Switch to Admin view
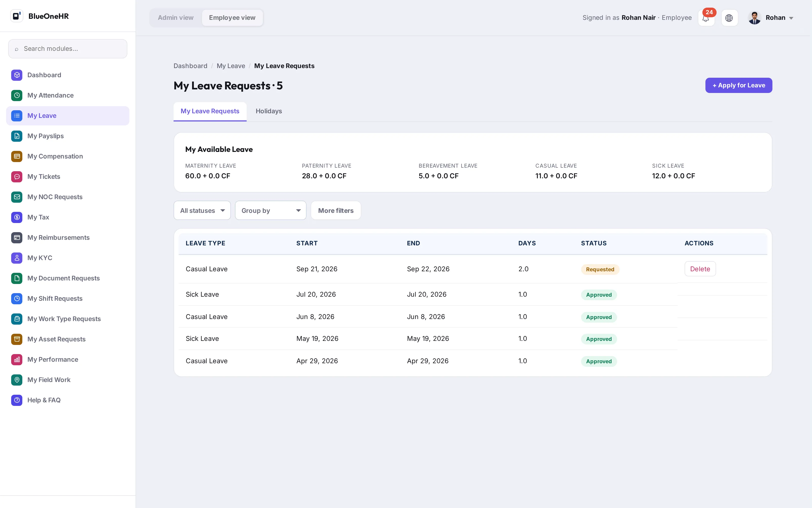Image resolution: width=812 pixels, height=508 pixels. (176, 18)
